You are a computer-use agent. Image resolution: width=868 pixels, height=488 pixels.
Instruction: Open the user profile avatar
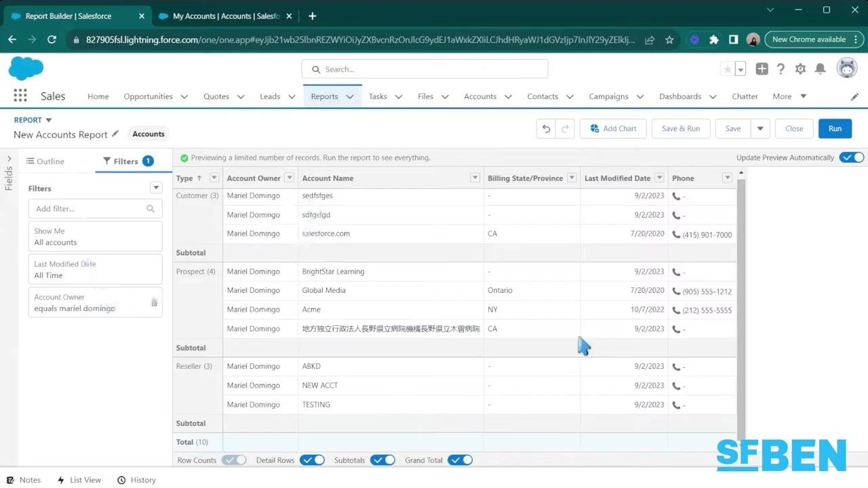(x=846, y=68)
